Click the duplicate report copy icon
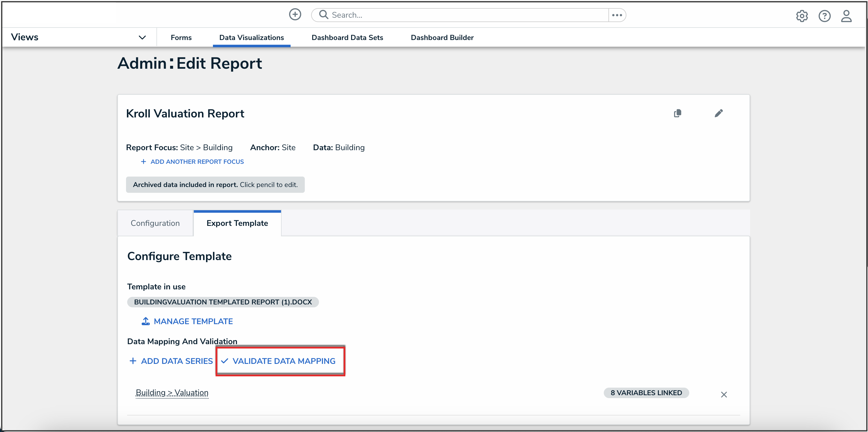Viewport: 868px width, 432px height. click(677, 113)
